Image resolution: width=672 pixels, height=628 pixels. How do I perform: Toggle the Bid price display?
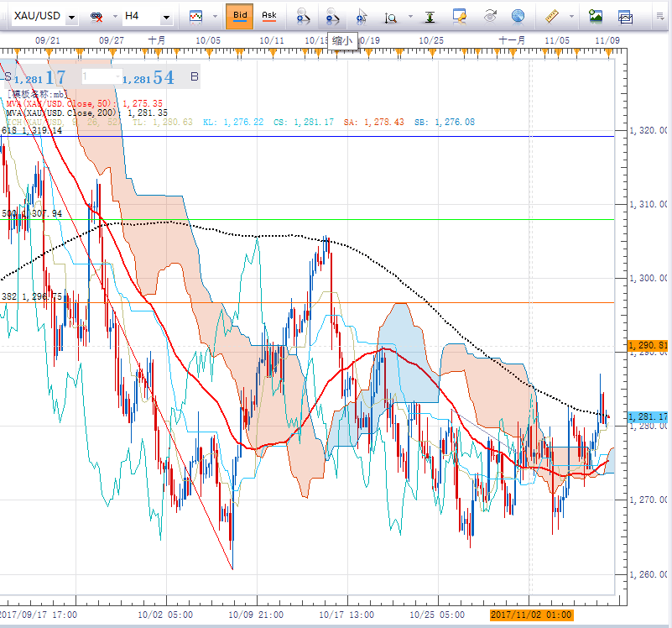[x=239, y=15]
